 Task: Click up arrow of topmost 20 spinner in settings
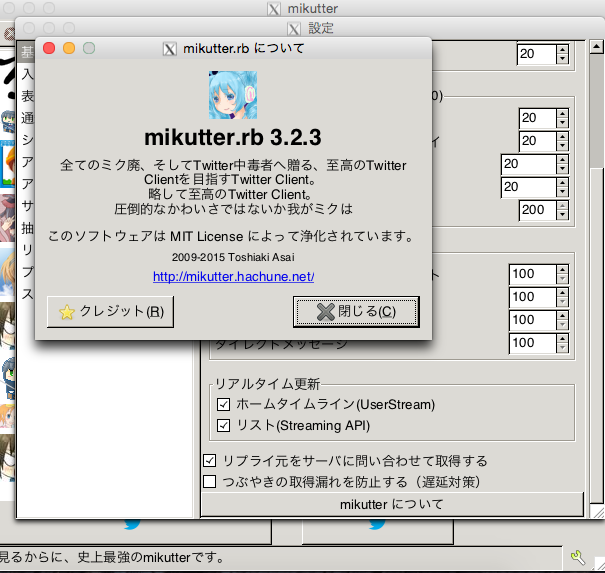(x=563, y=49)
